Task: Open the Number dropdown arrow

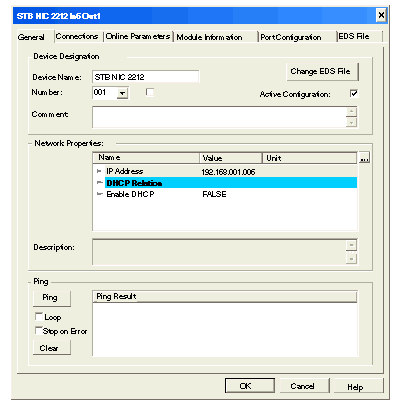Action: pos(123,94)
